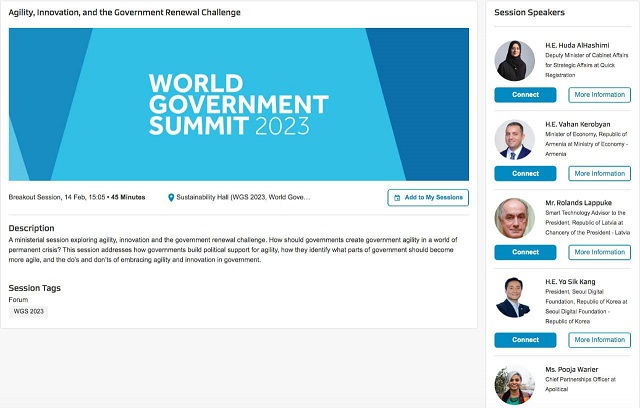Click the Forum tag category label
The height and width of the screenshot is (408, 640).
coord(18,300)
